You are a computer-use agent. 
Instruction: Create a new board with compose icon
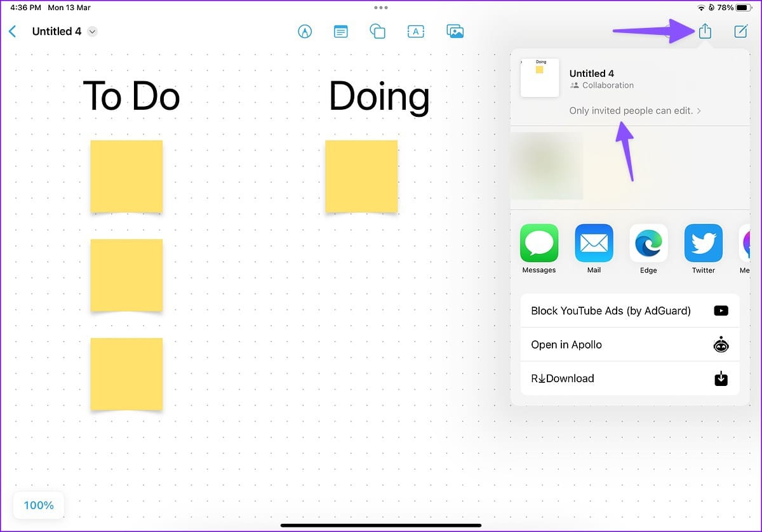(740, 31)
